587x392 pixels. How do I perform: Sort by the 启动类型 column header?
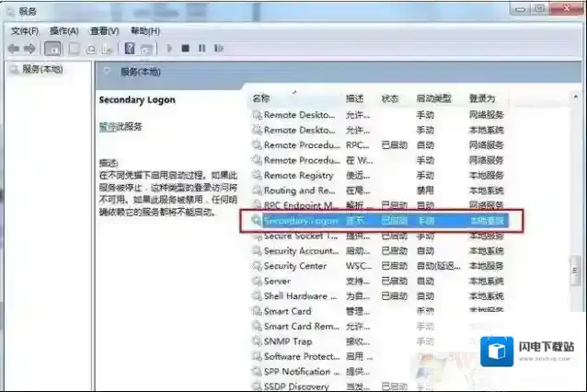tap(432, 98)
